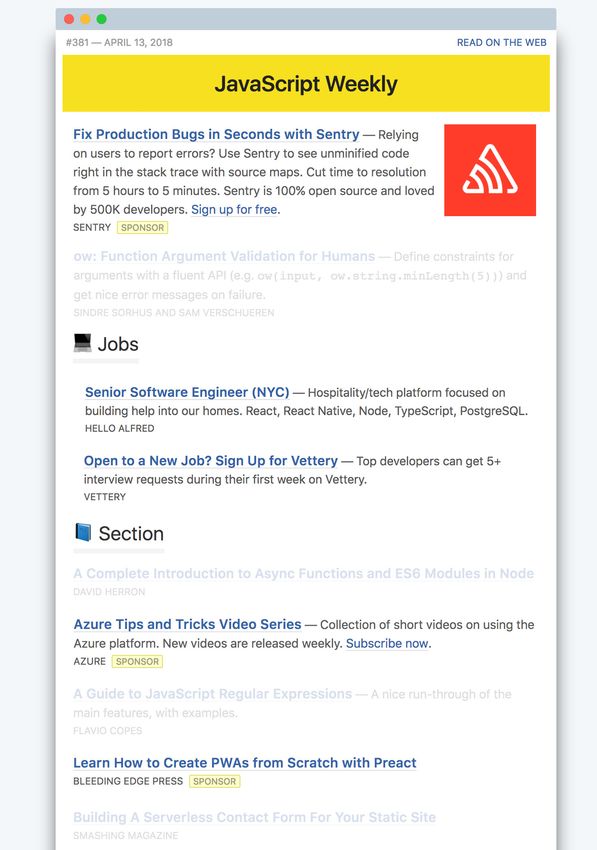Viewport: 597px width, 850px height.
Task: Open the Async Functions and ES6 Modules article
Action: tap(304, 574)
